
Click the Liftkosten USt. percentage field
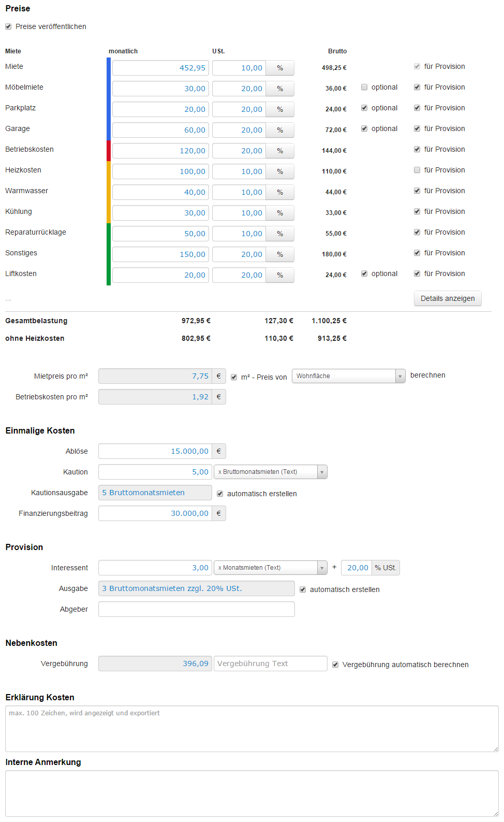click(239, 275)
